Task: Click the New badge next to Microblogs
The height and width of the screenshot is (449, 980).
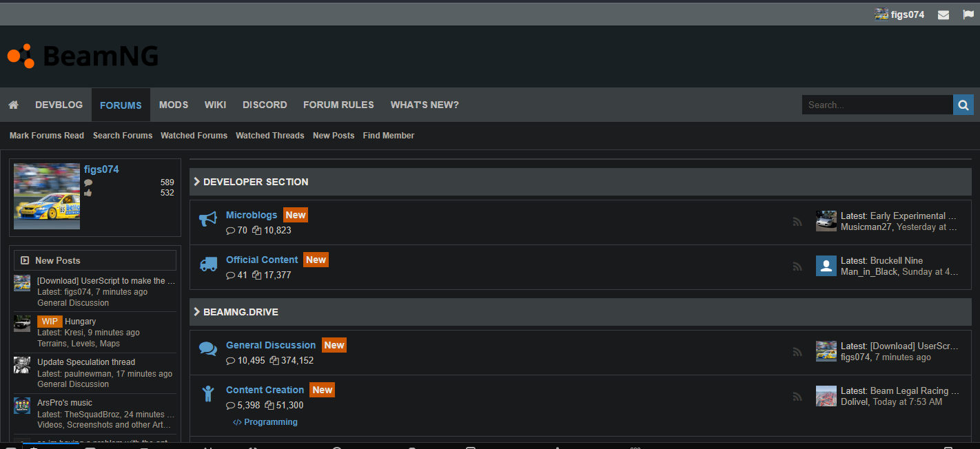Action: coord(296,215)
